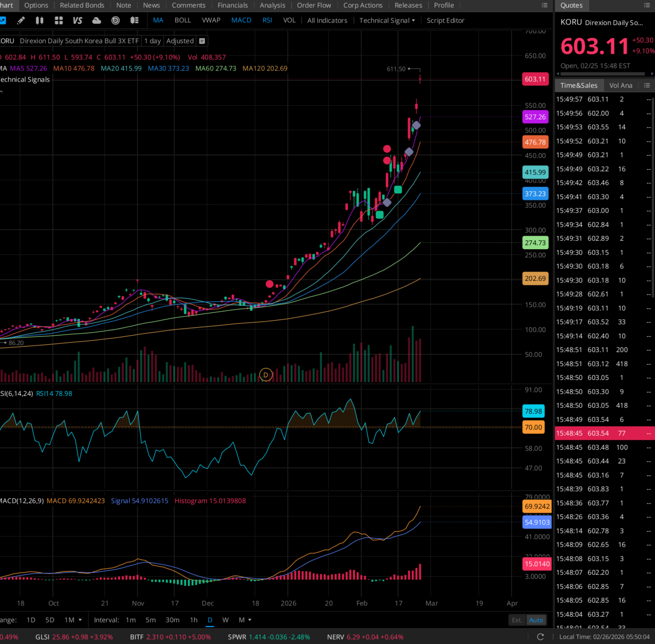
Task: Open the Options tab
Action: click(x=36, y=6)
